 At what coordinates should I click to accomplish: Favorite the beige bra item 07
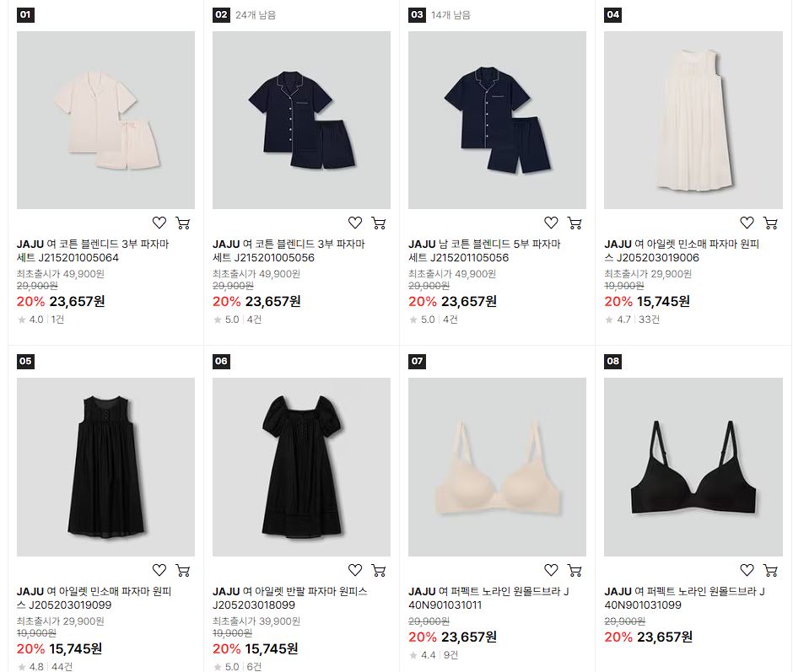click(x=551, y=570)
